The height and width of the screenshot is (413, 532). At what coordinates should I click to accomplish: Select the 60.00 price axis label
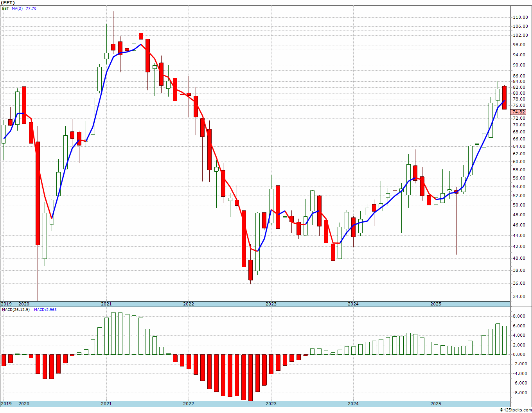click(519, 162)
